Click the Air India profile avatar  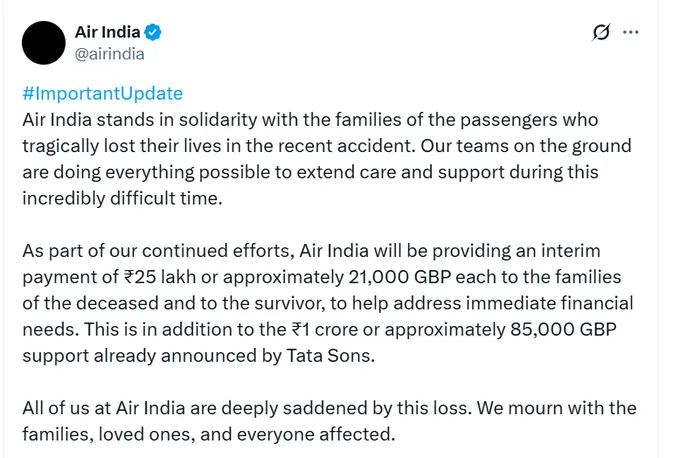(x=43, y=43)
